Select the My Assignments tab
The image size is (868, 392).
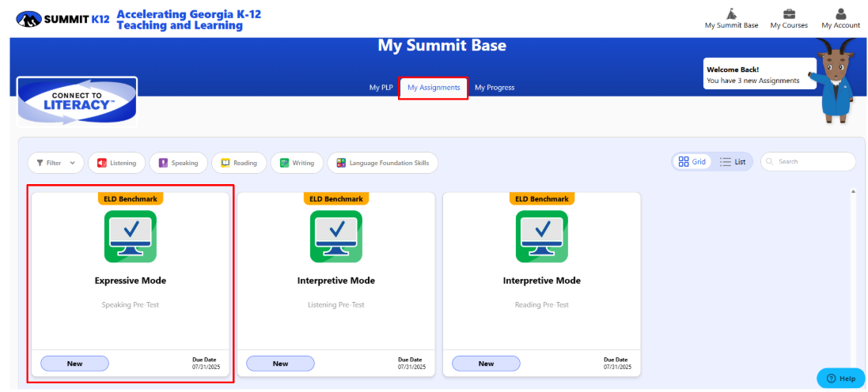click(x=434, y=88)
